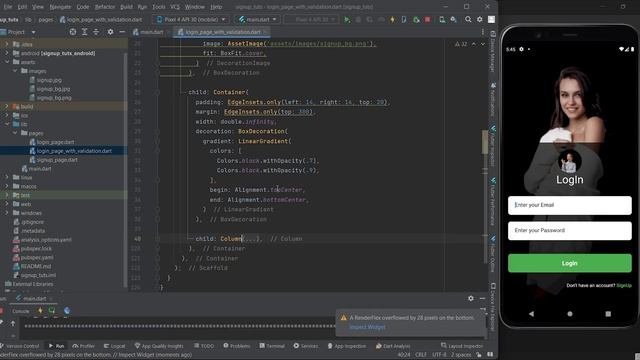Tap the emulator home navigation button
The height and width of the screenshot is (360, 640).
pyautogui.click(x=570, y=313)
